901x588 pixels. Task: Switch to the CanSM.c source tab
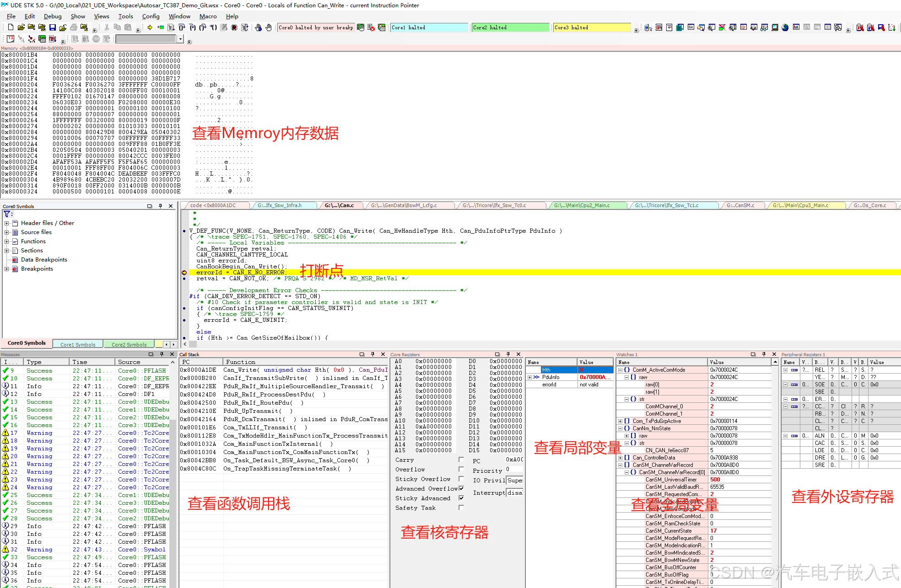tap(740, 205)
